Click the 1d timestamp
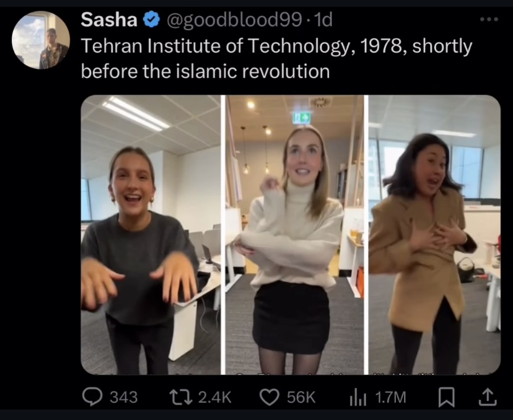 pyautogui.click(x=323, y=20)
